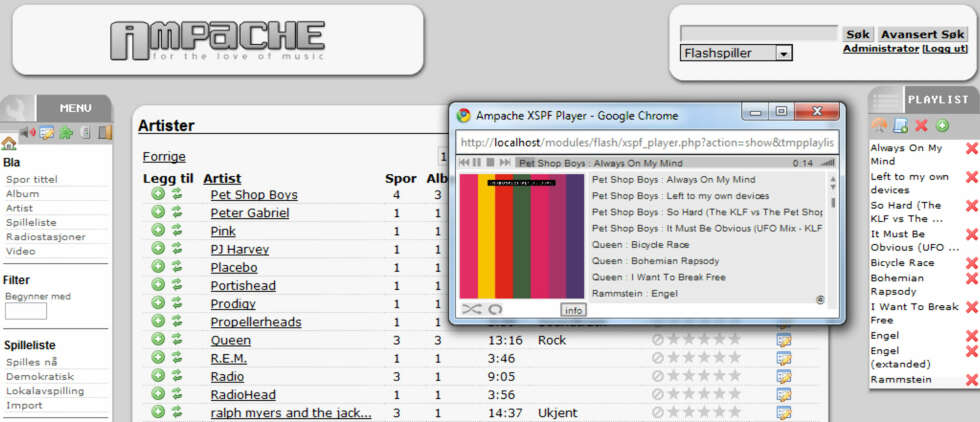Remove 'I Want To Break Free' from the playlist
The width and height of the screenshot is (980, 422).
971,307
